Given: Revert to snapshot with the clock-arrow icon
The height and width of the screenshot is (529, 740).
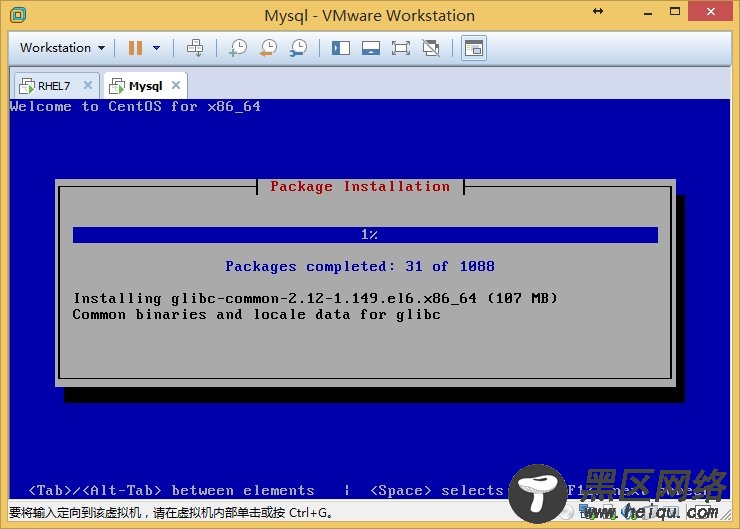Looking at the screenshot, I should [268, 48].
